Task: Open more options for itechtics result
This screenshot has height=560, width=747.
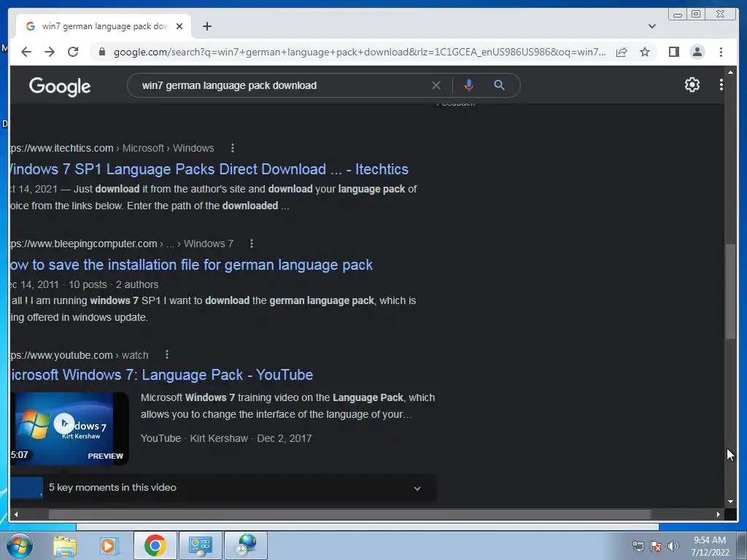Action: (233, 148)
